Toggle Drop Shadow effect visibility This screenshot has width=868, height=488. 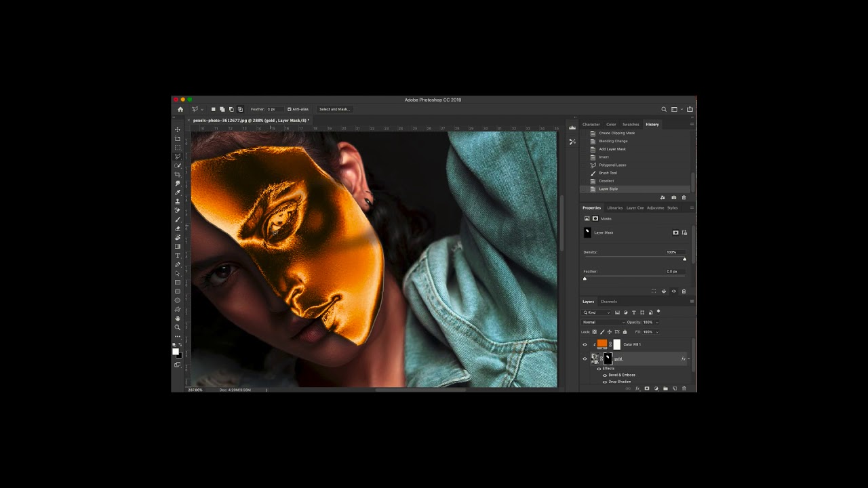click(605, 382)
